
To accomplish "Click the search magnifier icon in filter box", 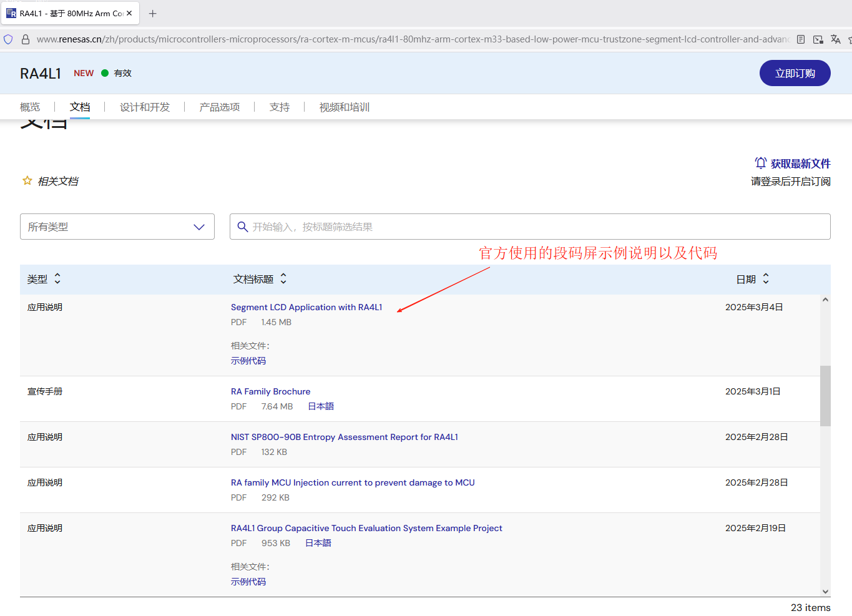I will (x=243, y=227).
